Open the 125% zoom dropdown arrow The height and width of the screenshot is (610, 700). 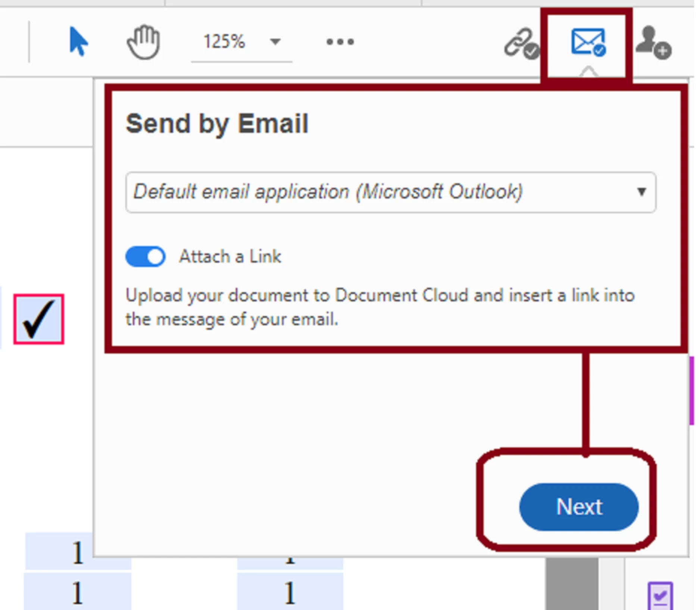275,41
